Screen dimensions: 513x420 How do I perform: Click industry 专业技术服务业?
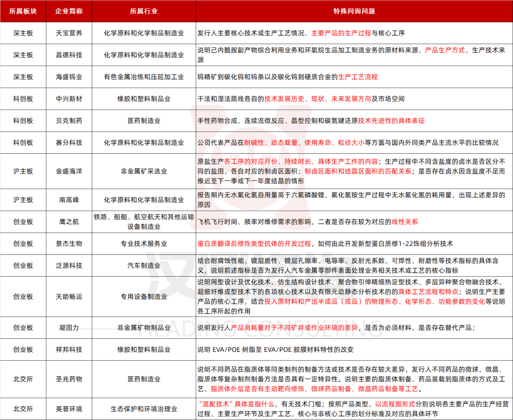144,243
